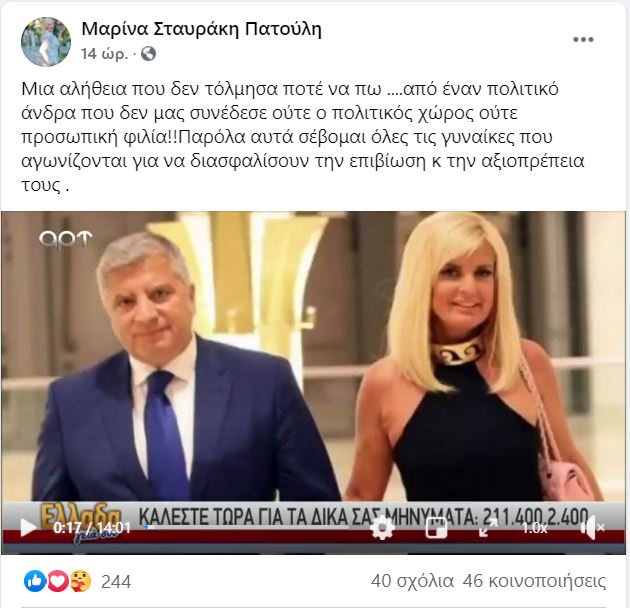
Task: Click the Love heart reaction icon
Action: point(58,581)
